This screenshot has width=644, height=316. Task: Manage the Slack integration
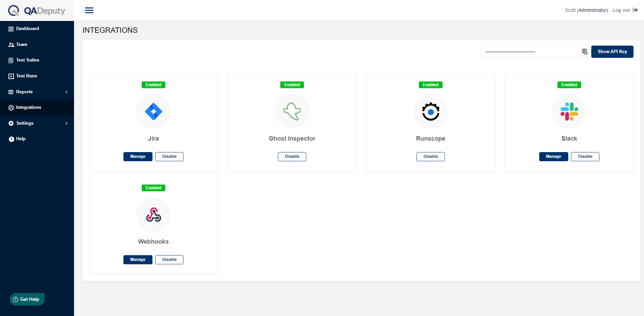pyautogui.click(x=554, y=156)
